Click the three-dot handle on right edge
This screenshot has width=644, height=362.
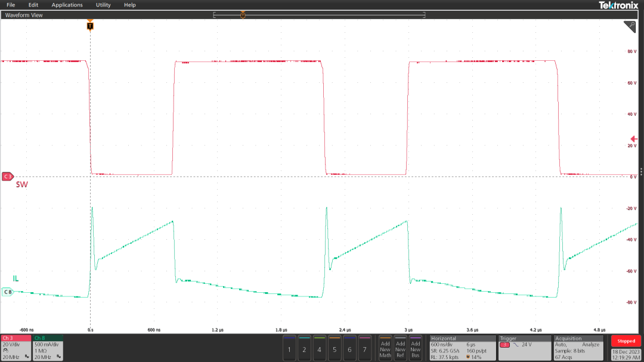point(641,172)
